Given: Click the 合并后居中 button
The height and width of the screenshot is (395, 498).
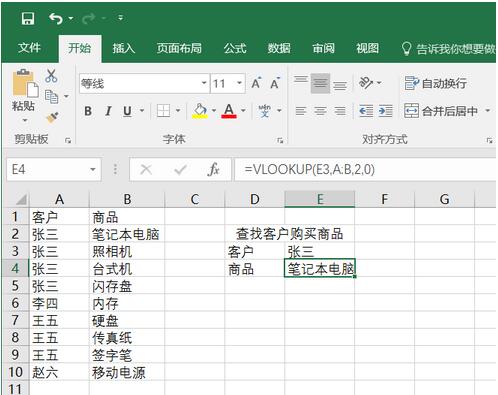Looking at the screenshot, I should click(x=441, y=111).
